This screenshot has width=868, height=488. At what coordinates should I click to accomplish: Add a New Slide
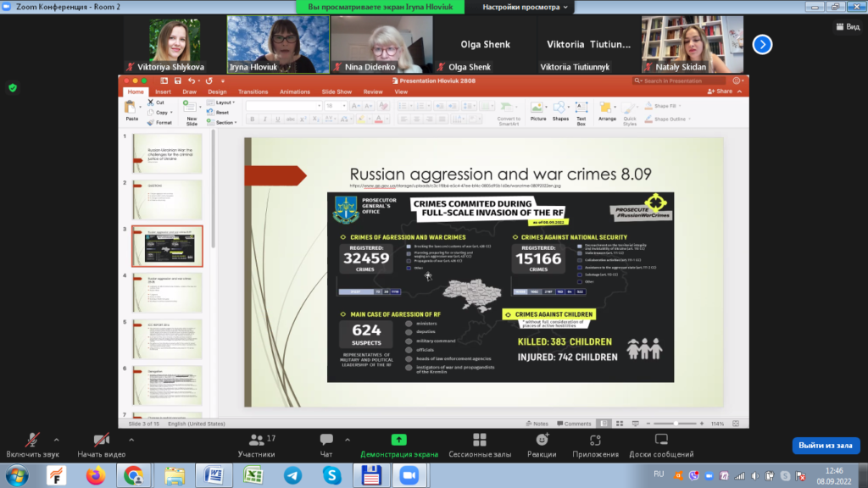pyautogui.click(x=192, y=113)
